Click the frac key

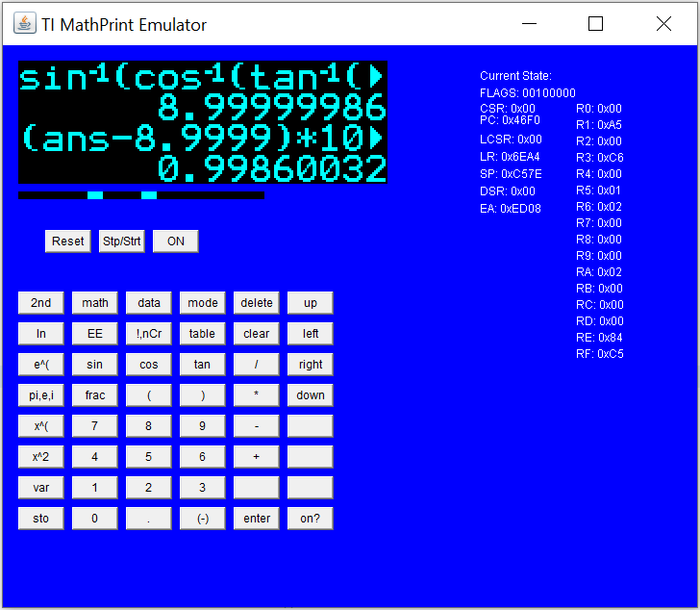[x=95, y=395]
